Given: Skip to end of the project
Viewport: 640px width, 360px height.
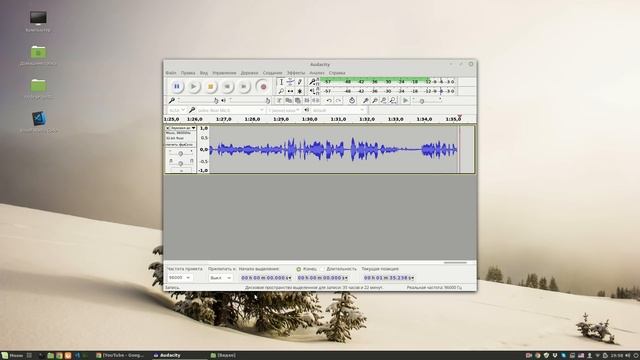Looking at the screenshot, I should coord(244,87).
